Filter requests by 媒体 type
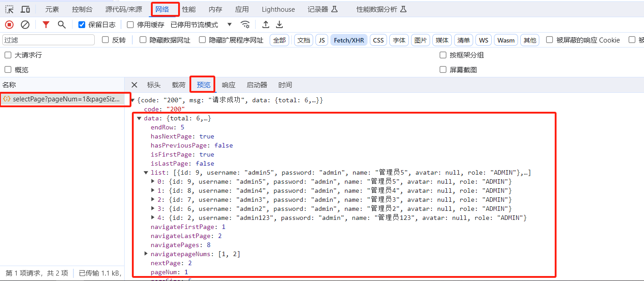Screen dimensions: 644x281 click(442, 40)
